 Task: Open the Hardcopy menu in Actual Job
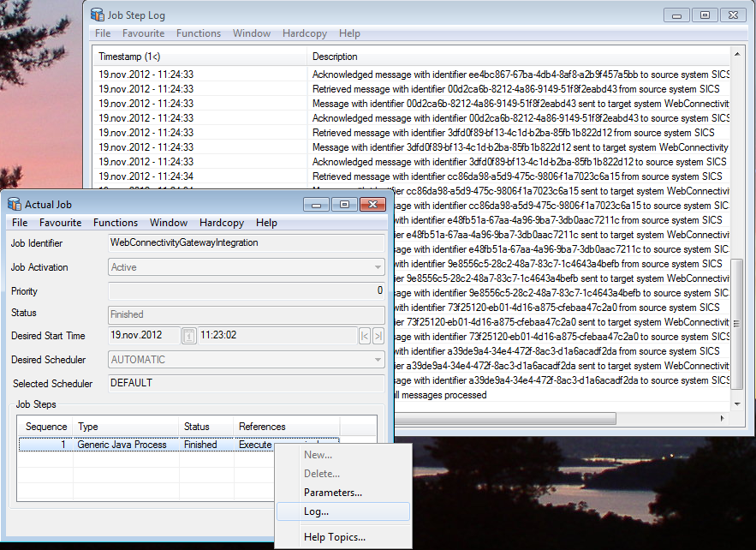(221, 223)
